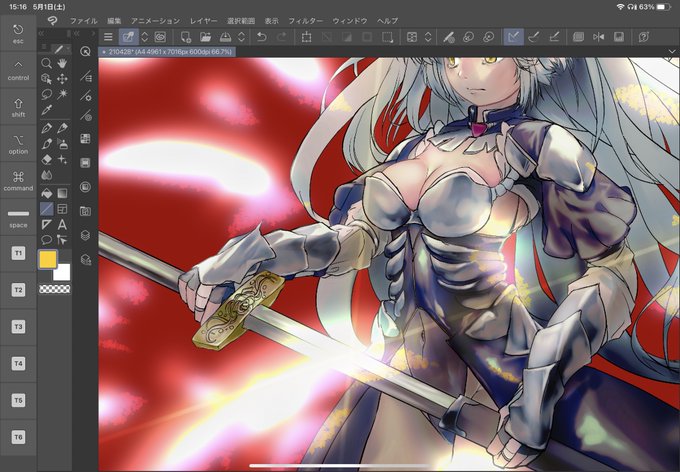Select the Object operation cube tool
Viewport: 680px width, 472px height.
(x=46, y=79)
